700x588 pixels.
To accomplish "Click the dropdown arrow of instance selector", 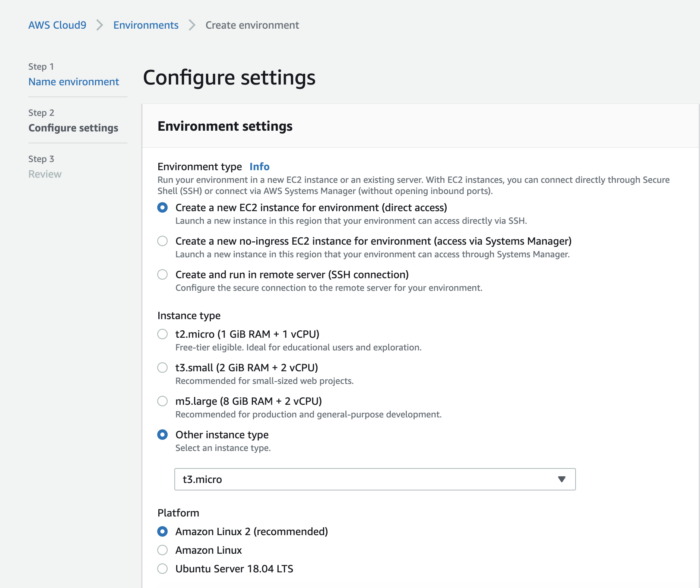I will click(562, 479).
